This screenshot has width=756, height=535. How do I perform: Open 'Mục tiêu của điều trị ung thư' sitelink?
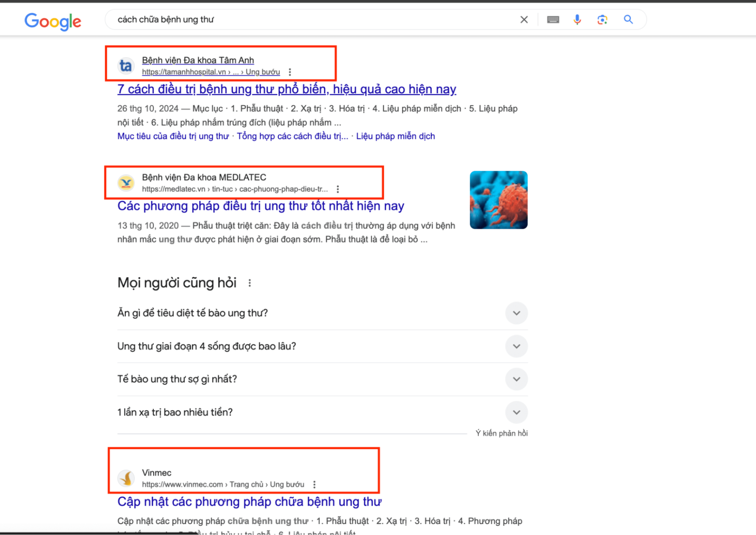coord(173,136)
